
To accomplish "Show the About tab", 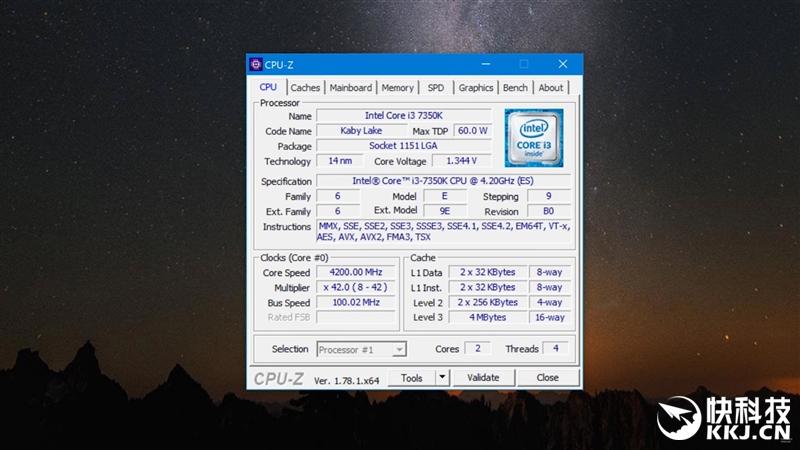I will pyautogui.click(x=551, y=88).
